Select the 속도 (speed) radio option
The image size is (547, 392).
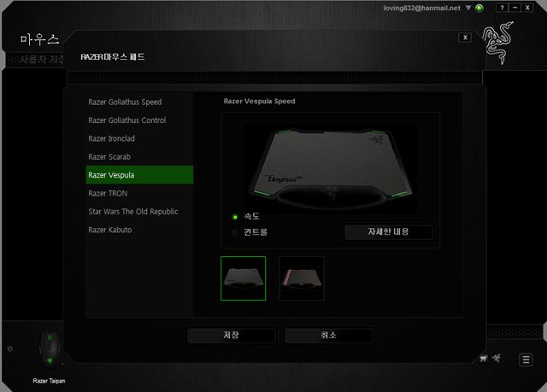point(235,216)
